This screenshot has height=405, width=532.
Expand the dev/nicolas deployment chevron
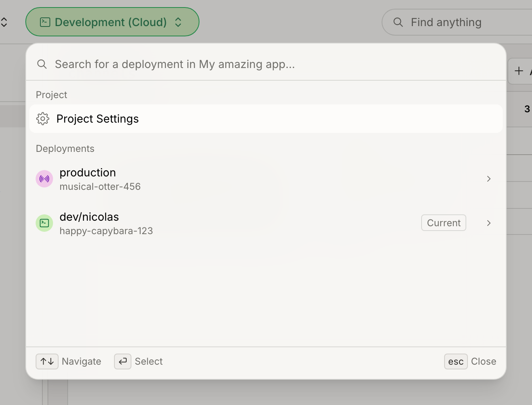coord(489,223)
